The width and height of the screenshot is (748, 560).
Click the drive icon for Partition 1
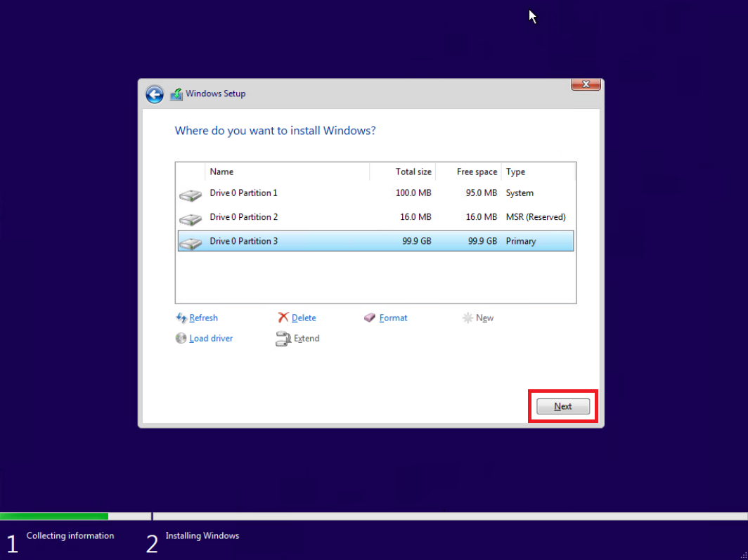pos(190,195)
